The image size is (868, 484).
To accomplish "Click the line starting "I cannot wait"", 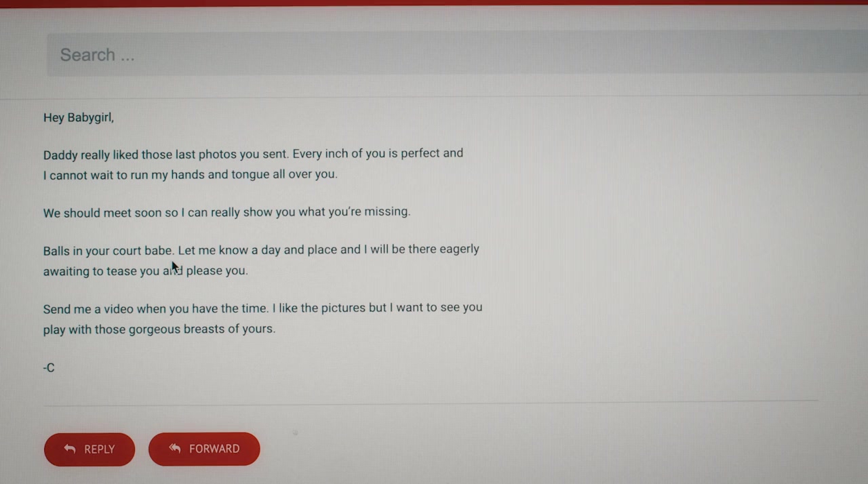I will (x=190, y=175).
